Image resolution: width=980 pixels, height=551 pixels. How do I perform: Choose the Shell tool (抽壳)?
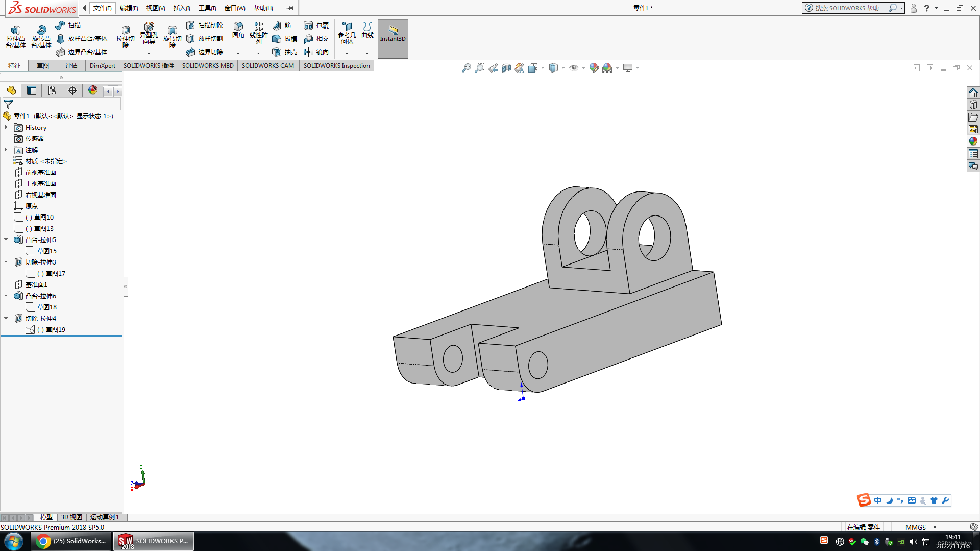tap(285, 52)
